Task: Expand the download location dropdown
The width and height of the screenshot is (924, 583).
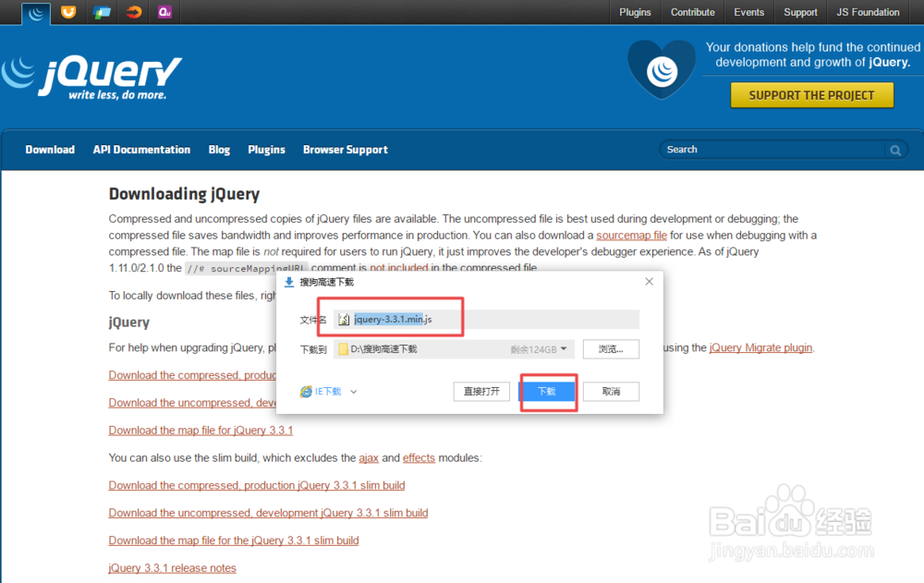Action: (x=564, y=349)
